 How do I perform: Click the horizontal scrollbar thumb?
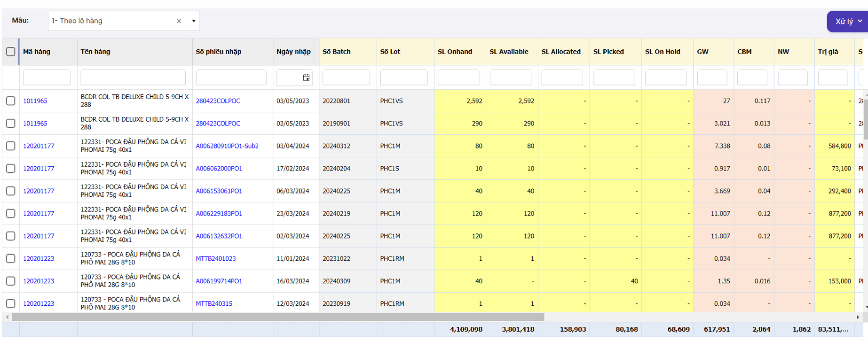[x=278, y=318]
